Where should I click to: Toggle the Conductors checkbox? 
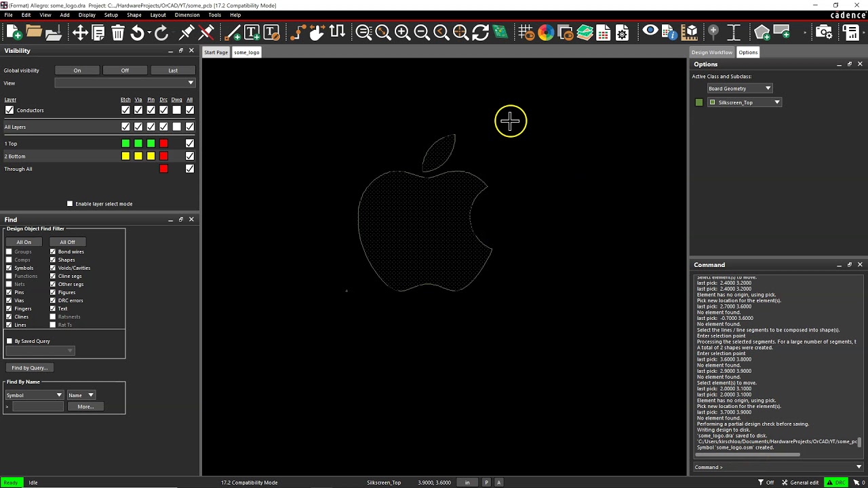[x=9, y=110]
